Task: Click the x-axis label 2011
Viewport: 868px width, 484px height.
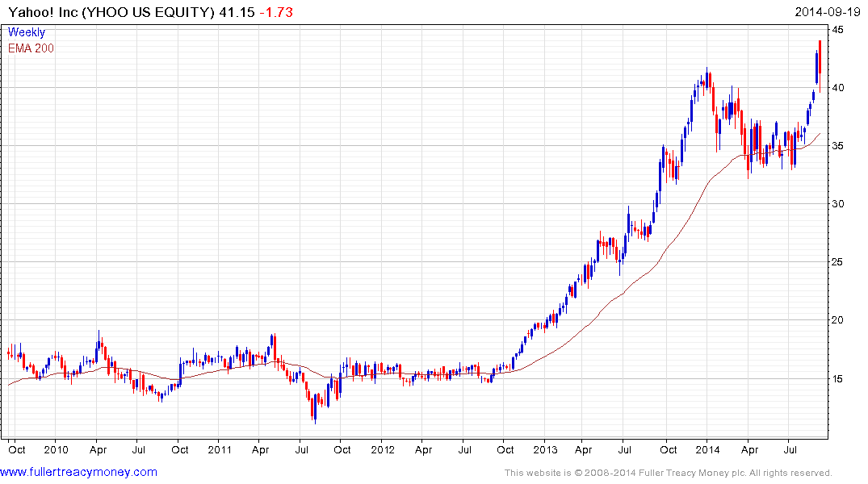Action: tap(219, 449)
